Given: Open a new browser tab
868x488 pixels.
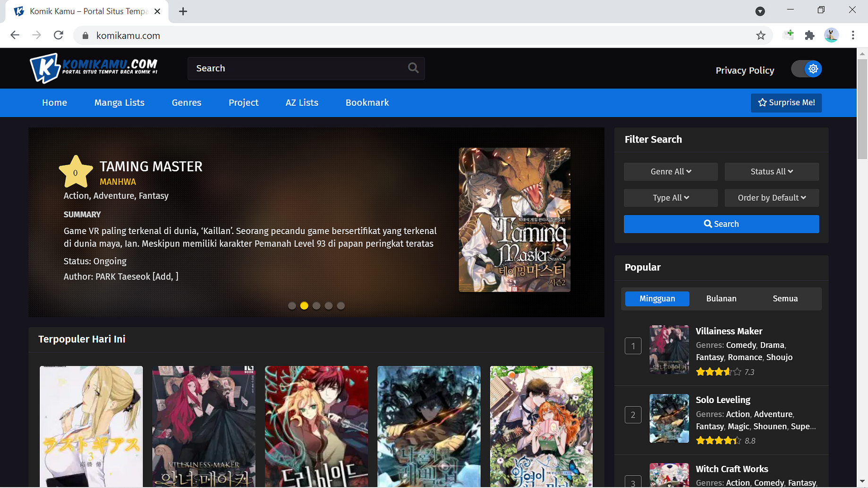Looking at the screenshot, I should coord(183,11).
